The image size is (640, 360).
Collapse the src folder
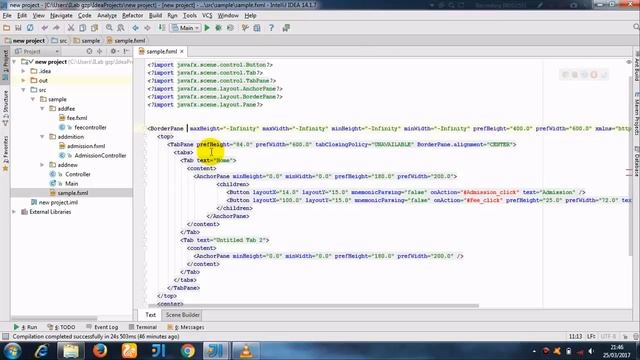click(23, 90)
